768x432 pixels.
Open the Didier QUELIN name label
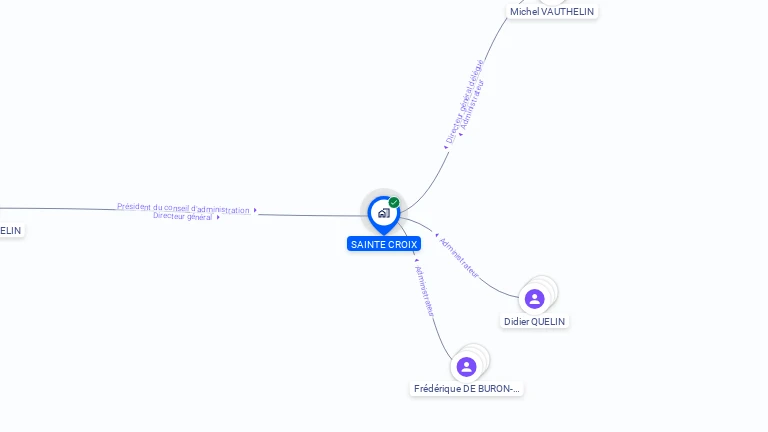pyautogui.click(x=534, y=321)
